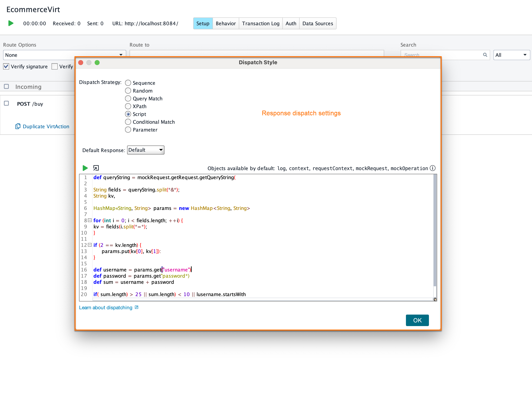
Task: Open the script in a separate window
Action: (x=96, y=168)
